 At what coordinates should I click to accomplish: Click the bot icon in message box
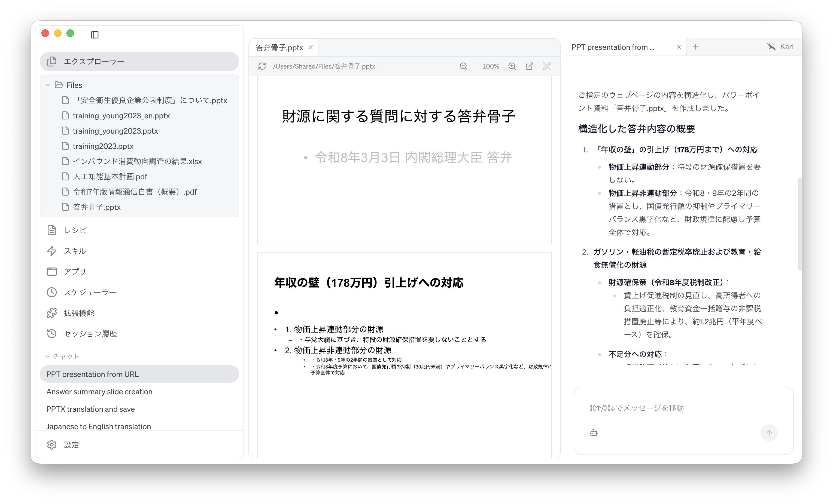point(594,433)
